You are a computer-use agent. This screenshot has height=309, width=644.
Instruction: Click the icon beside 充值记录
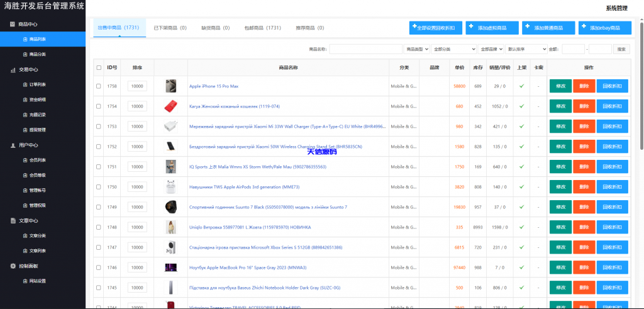click(25, 115)
